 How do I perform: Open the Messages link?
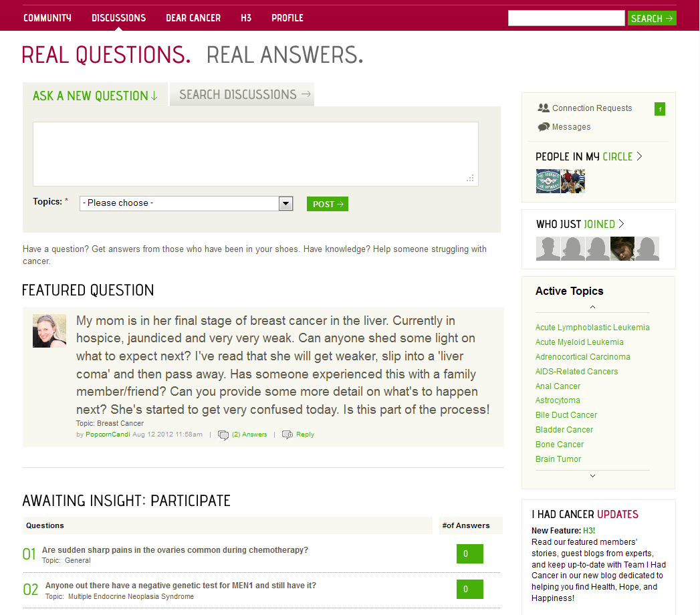click(571, 127)
